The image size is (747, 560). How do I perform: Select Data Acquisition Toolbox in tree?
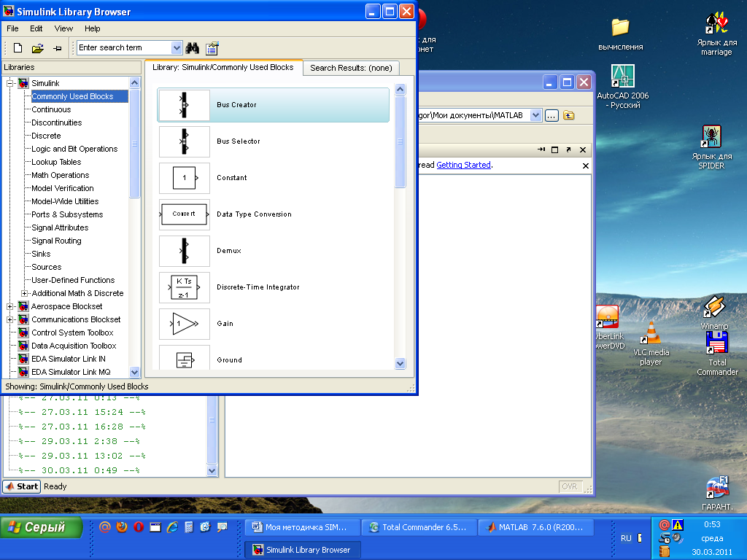point(74,346)
